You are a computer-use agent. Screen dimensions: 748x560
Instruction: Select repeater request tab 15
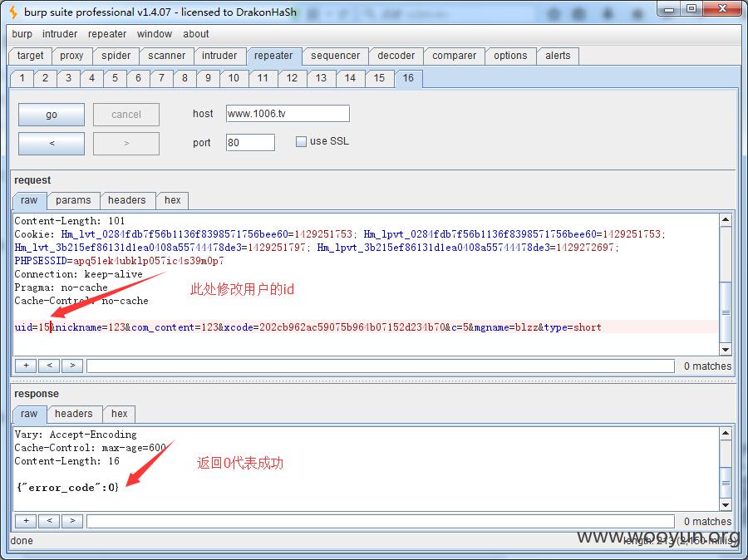point(379,78)
